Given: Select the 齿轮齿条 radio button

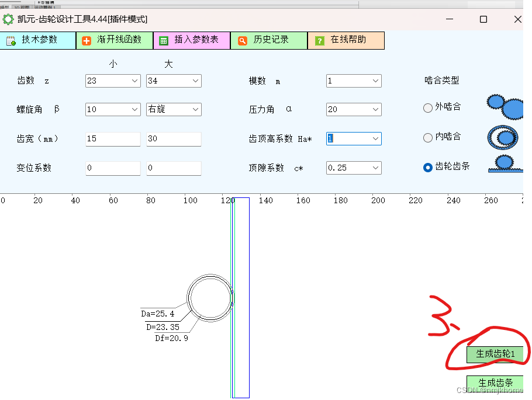Looking at the screenshot, I should [427, 167].
